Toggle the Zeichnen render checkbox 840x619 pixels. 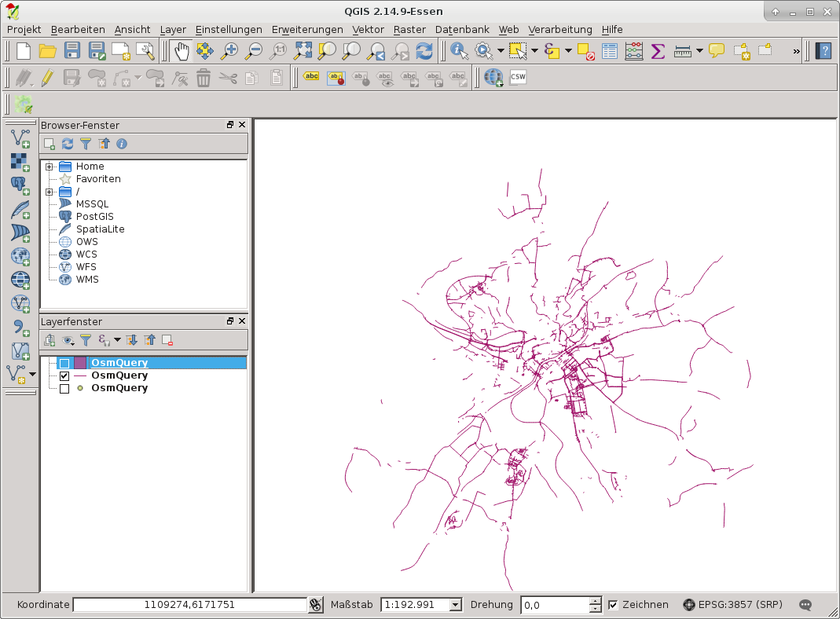(x=614, y=605)
